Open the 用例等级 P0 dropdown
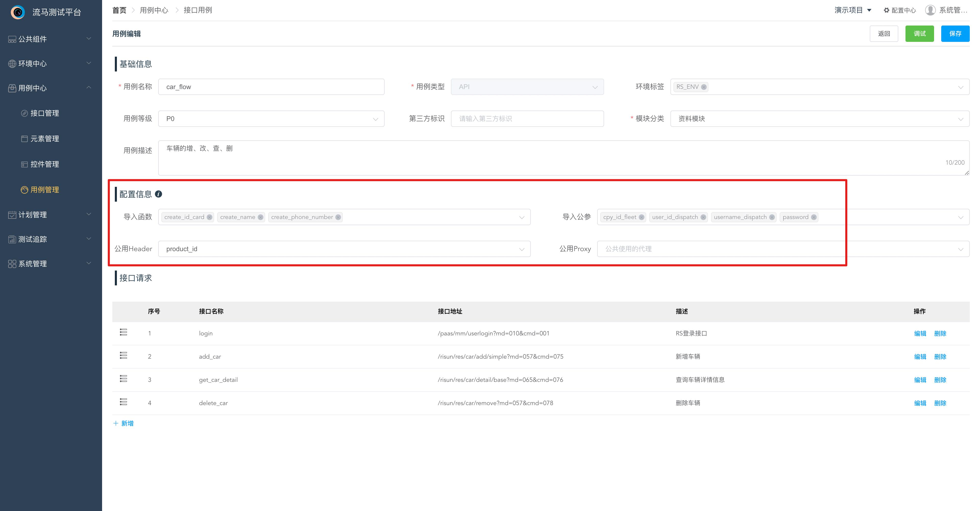Viewport: 980px width, 511px height. pyautogui.click(x=271, y=119)
